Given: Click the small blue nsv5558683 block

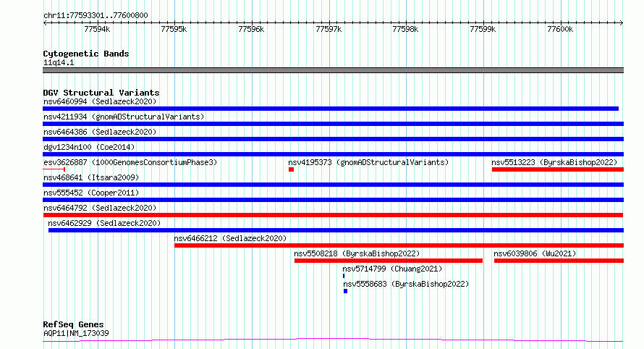Looking at the screenshot, I should 345,291.
